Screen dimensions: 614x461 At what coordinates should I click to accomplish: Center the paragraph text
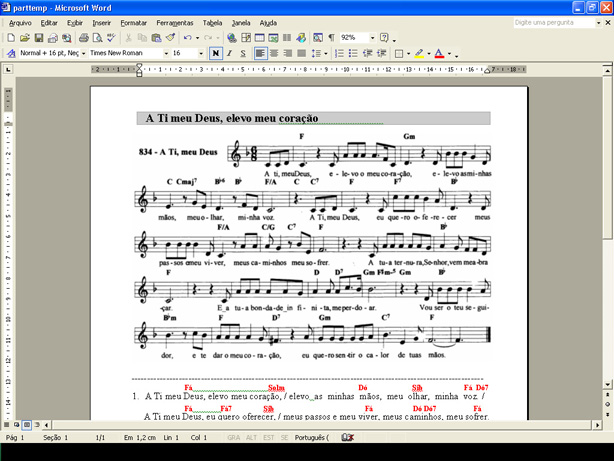tap(274, 53)
